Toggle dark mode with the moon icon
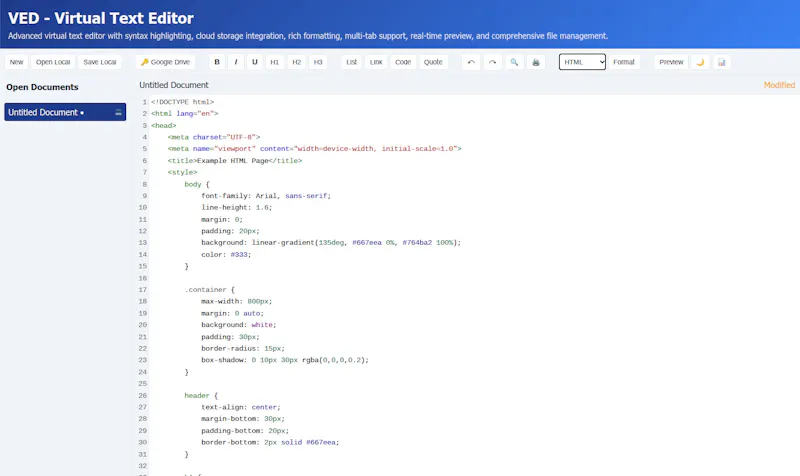This screenshot has height=476, width=800. pyautogui.click(x=700, y=62)
